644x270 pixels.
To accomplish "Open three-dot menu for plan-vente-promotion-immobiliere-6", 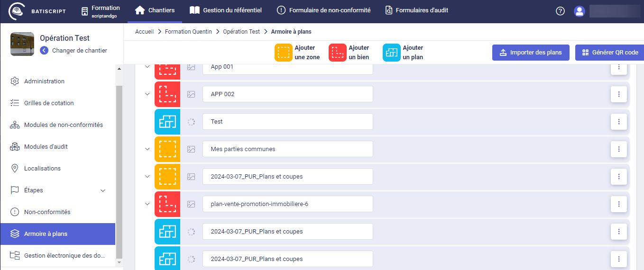I will click(x=618, y=204).
